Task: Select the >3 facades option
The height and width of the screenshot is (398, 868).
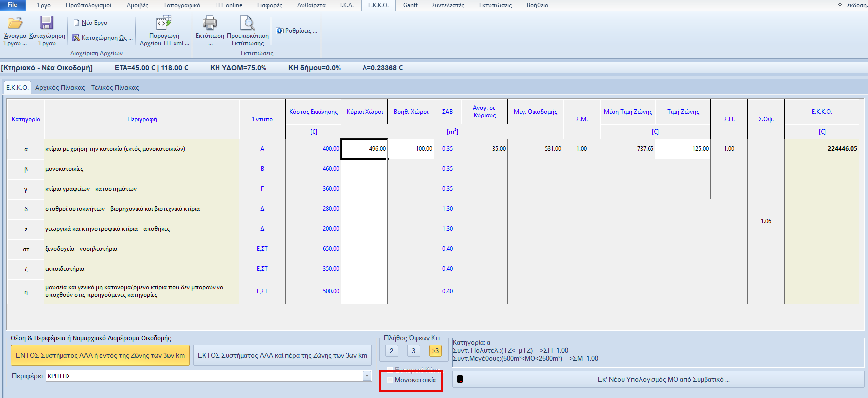Action: (x=435, y=351)
